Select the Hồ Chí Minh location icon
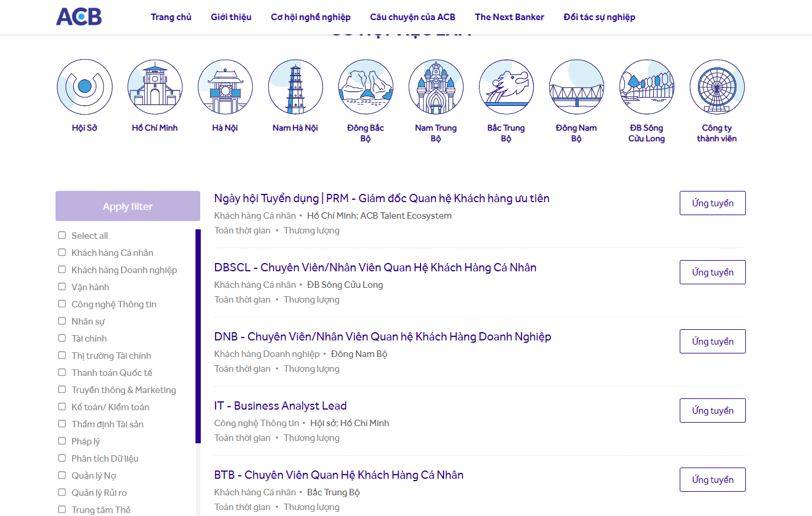Image resolution: width=812 pixels, height=516 pixels. (x=155, y=87)
